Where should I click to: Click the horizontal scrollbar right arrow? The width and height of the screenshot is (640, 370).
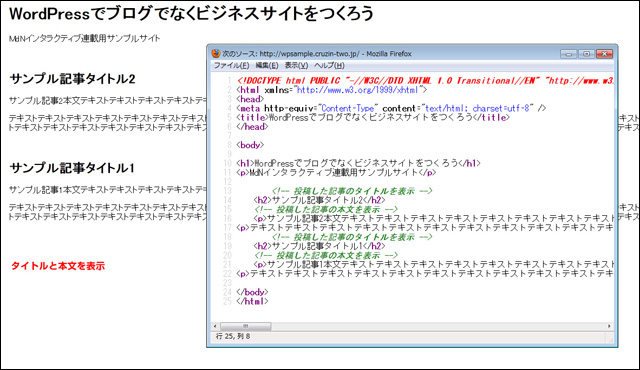pos(609,326)
